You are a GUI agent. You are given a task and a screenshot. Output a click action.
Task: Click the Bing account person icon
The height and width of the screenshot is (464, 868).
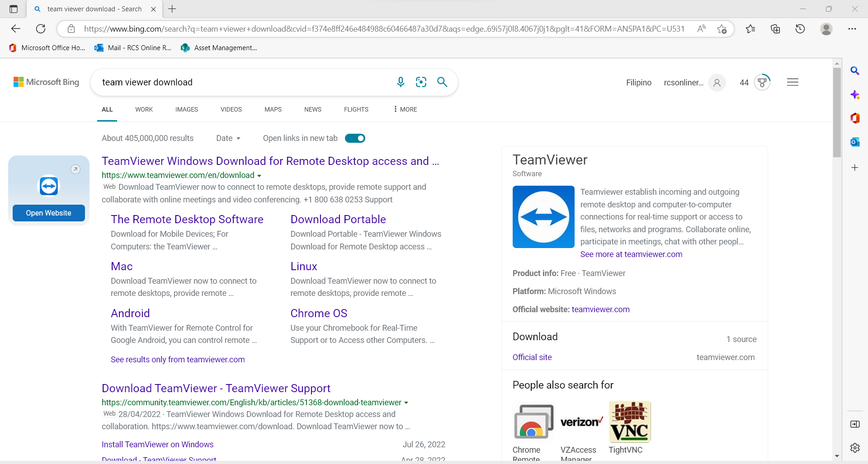(x=717, y=83)
